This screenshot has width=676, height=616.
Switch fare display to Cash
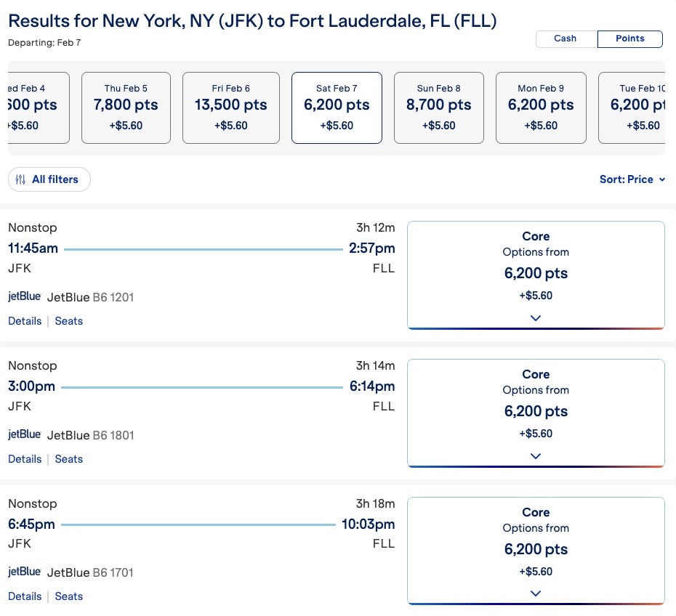point(566,38)
